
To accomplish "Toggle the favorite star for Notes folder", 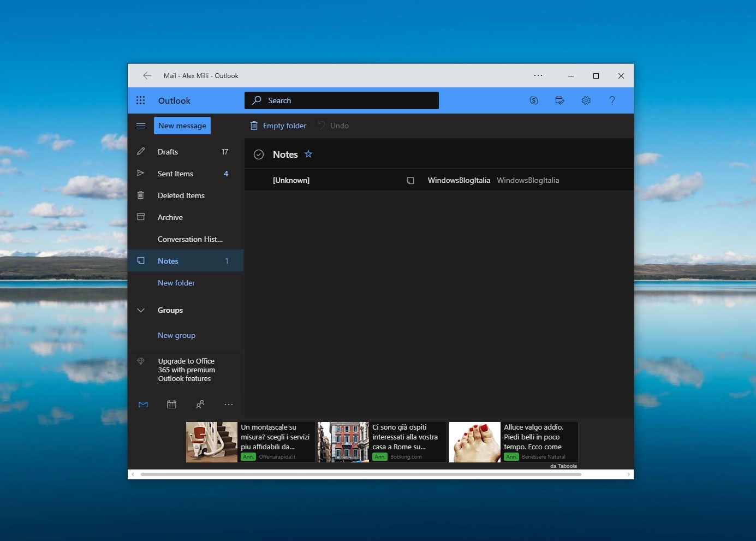I will pos(308,154).
